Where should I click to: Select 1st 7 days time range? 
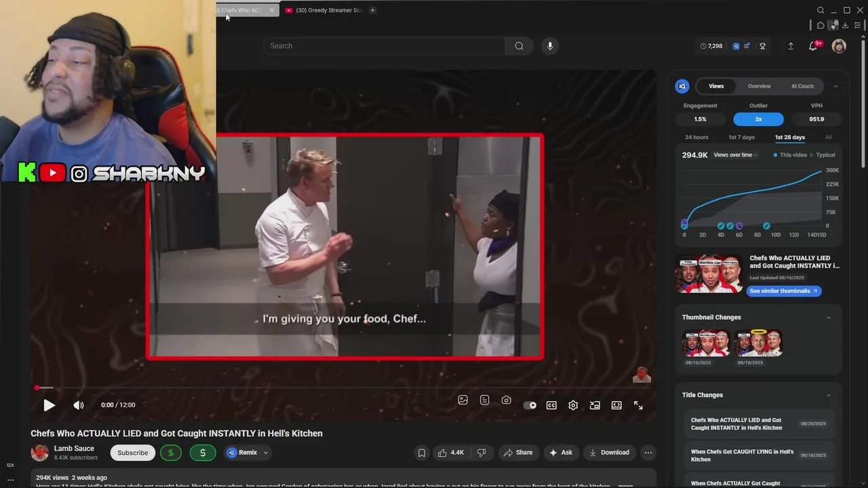(x=741, y=138)
